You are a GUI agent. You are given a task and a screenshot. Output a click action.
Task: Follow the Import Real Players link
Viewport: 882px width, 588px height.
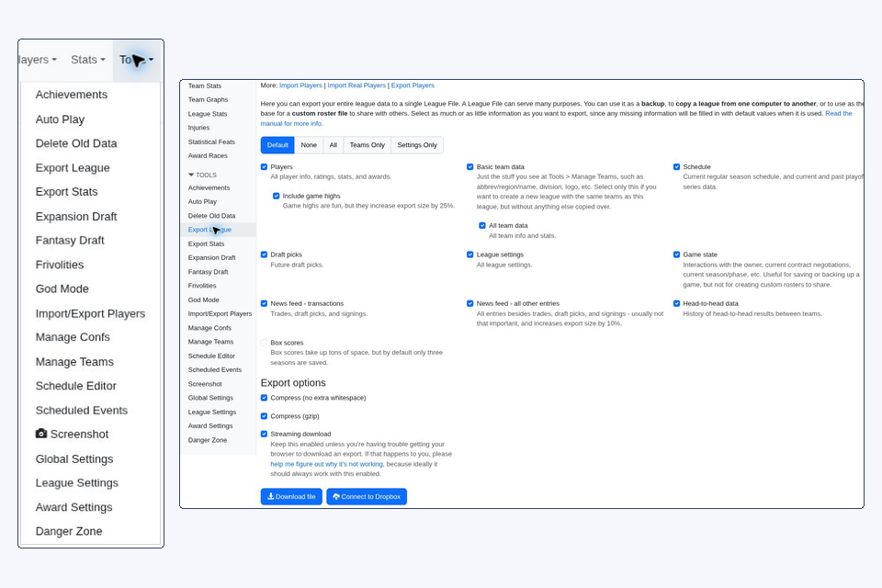point(356,85)
